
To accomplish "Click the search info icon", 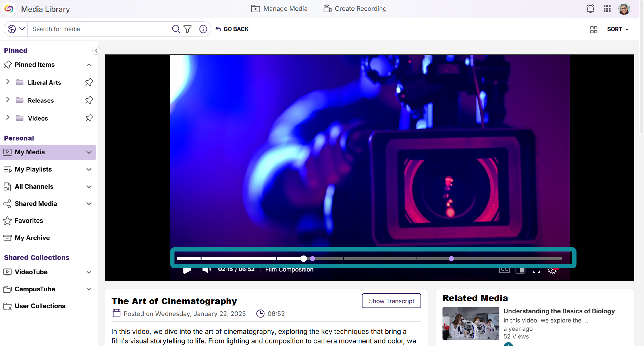I will click(203, 29).
